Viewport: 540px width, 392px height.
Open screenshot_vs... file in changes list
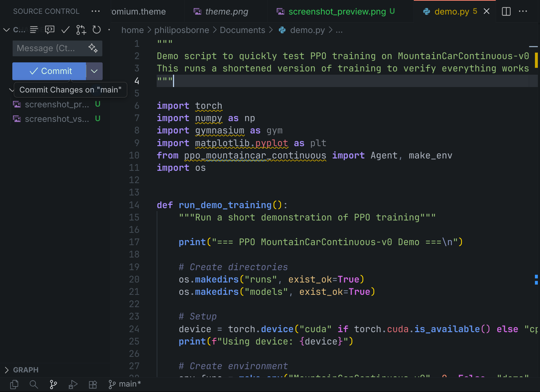coord(57,119)
